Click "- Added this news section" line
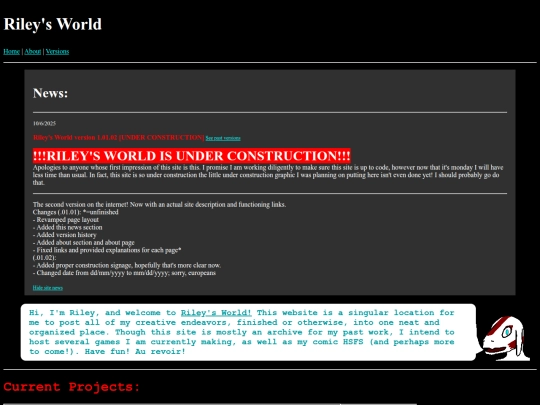The width and height of the screenshot is (540, 405). 68,227
